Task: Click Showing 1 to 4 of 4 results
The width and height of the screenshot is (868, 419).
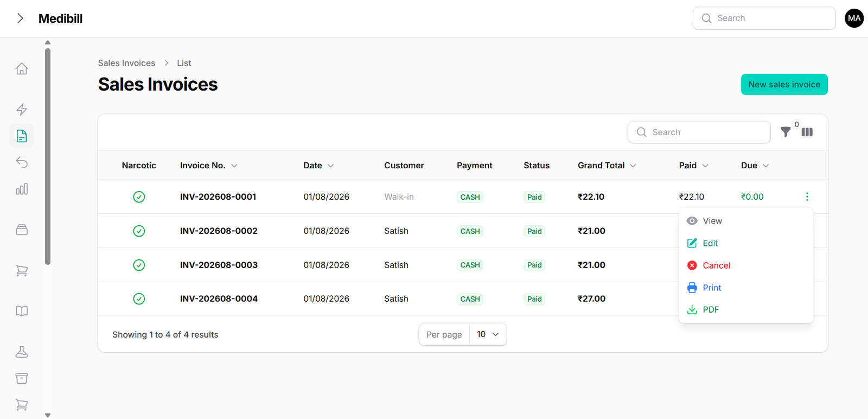Action: [x=165, y=335]
